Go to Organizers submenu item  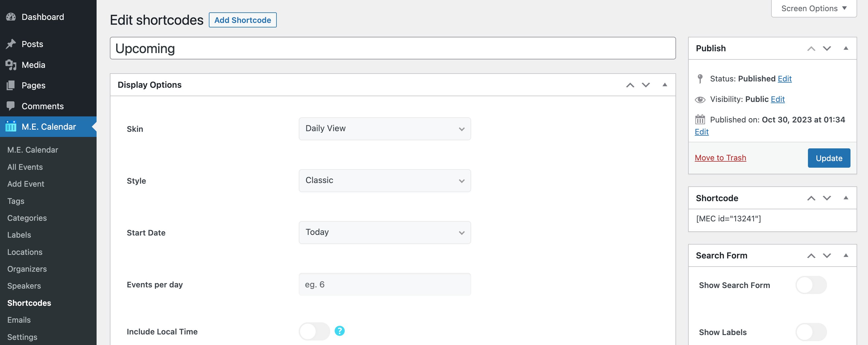click(27, 269)
